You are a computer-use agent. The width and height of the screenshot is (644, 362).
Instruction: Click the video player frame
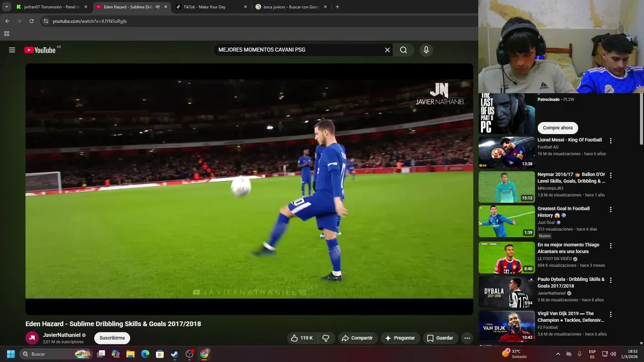[250, 189]
